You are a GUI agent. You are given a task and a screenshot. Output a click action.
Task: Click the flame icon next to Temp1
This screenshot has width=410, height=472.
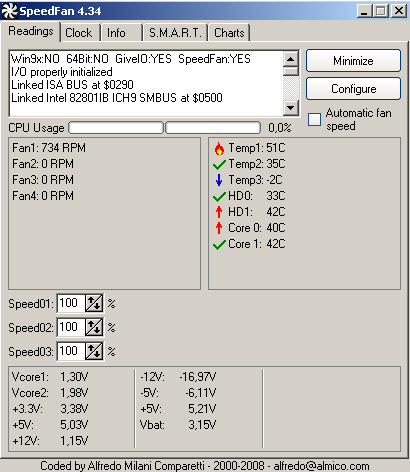point(219,148)
